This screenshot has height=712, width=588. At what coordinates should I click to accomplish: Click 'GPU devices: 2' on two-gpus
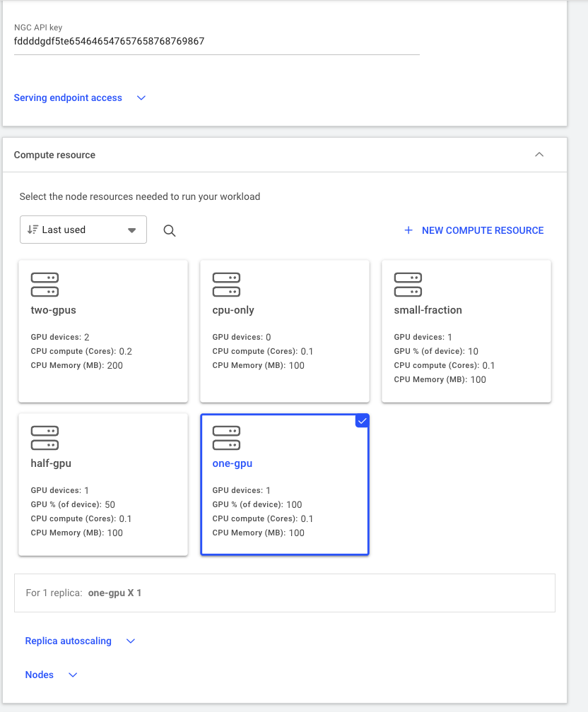[60, 337]
